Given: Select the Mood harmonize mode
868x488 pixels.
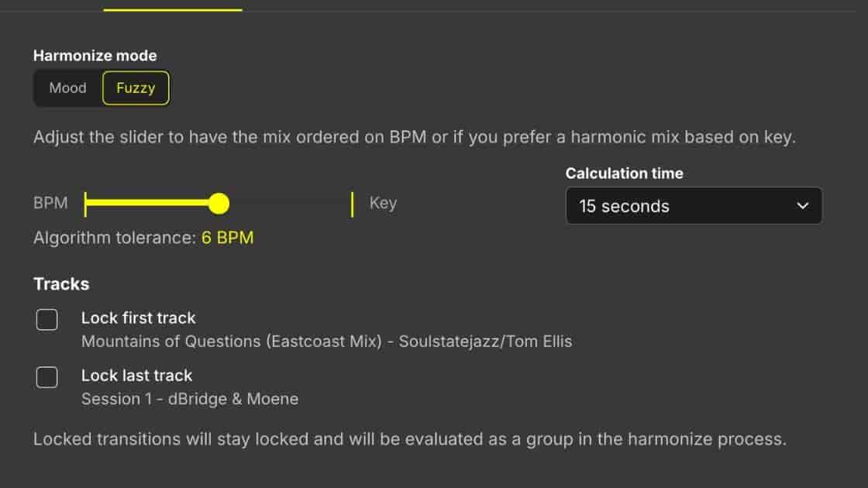Looking at the screenshot, I should coord(67,88).
